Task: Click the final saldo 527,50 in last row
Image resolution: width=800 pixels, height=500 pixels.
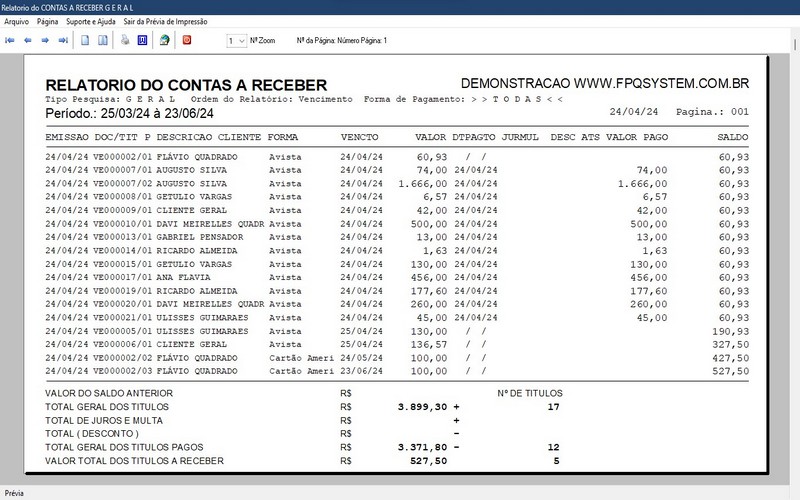Action: [731, 371]
